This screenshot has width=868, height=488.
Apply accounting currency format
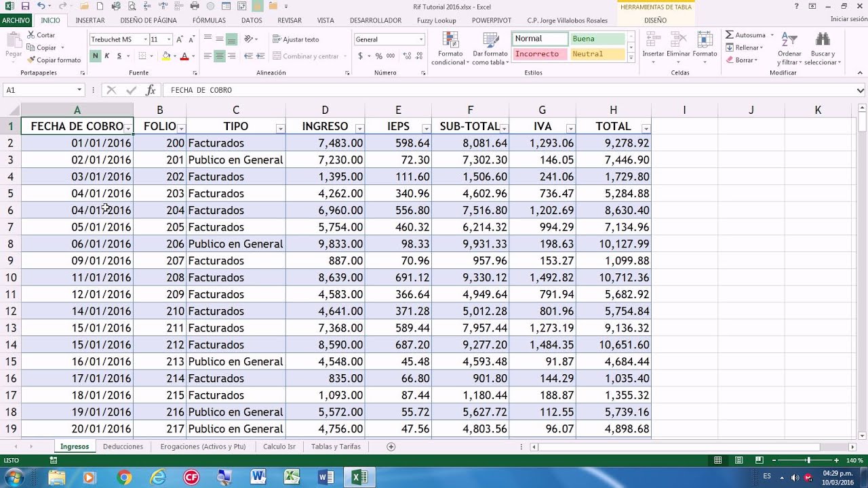[x=360, y=56]
